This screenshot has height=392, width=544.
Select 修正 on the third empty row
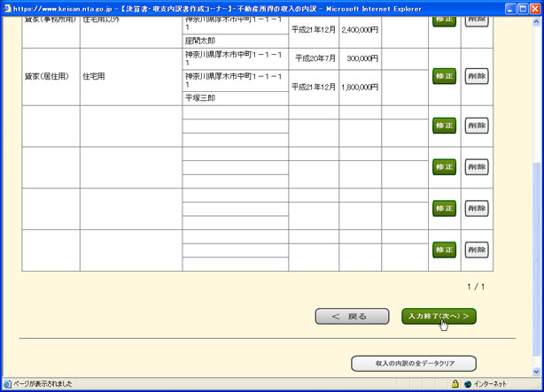point(444,208)
